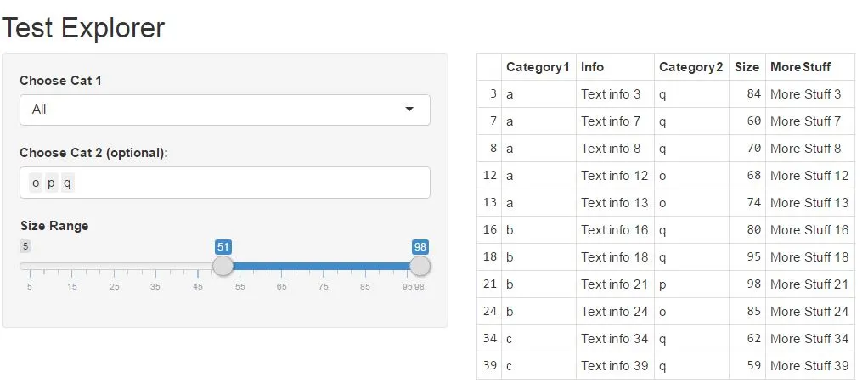Click the slider track near 75
Screen dimensions: 868x383
click(323, 266)
